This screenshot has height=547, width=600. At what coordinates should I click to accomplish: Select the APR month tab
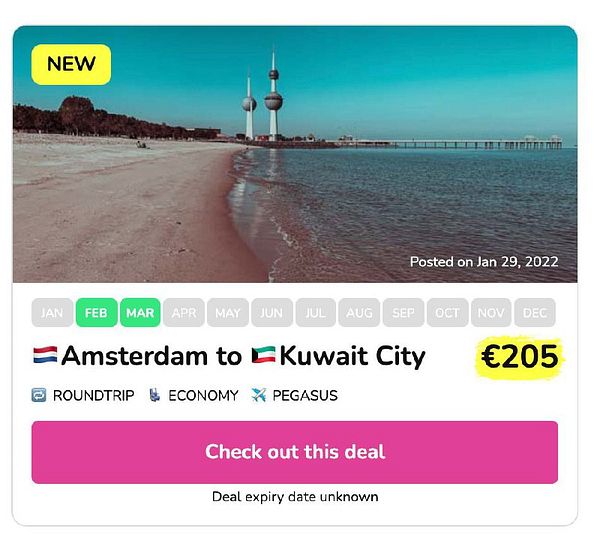pos(184,313)
